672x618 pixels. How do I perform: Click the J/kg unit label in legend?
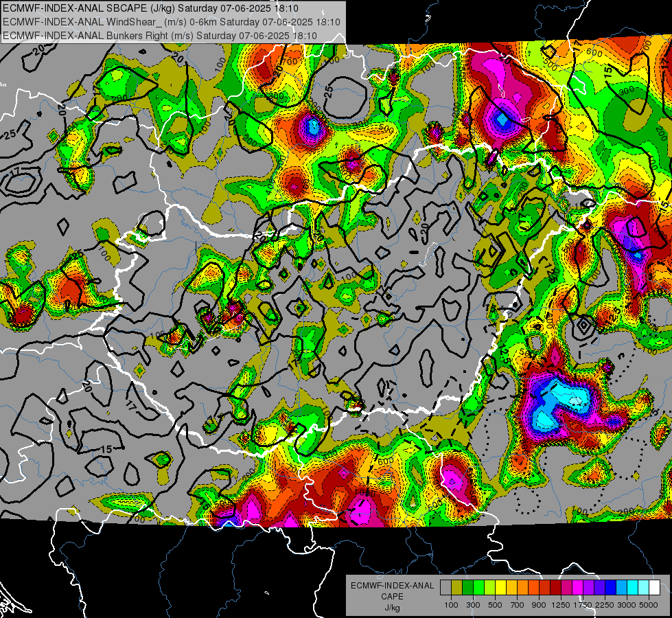pyautogui.click(x=392, y=608)
